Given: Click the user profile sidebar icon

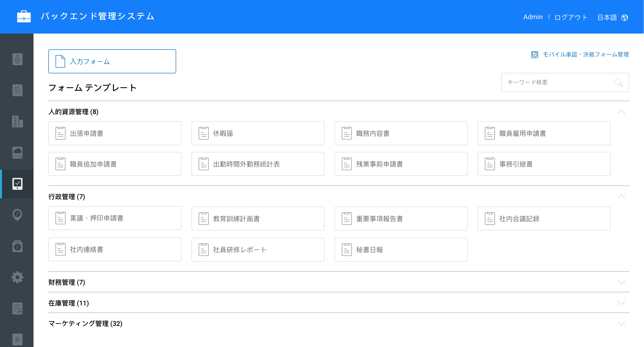Looking at the screenshot, I should coord(17,59).
